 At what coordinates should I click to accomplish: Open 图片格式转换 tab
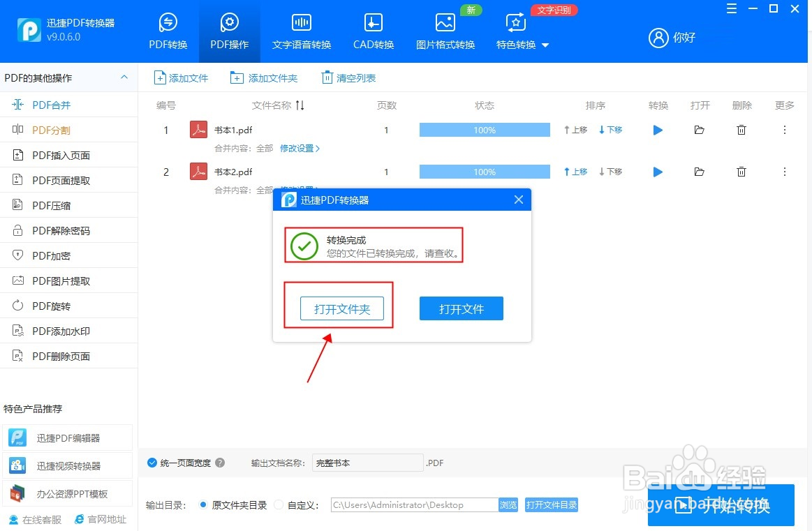tap(445, 32)
